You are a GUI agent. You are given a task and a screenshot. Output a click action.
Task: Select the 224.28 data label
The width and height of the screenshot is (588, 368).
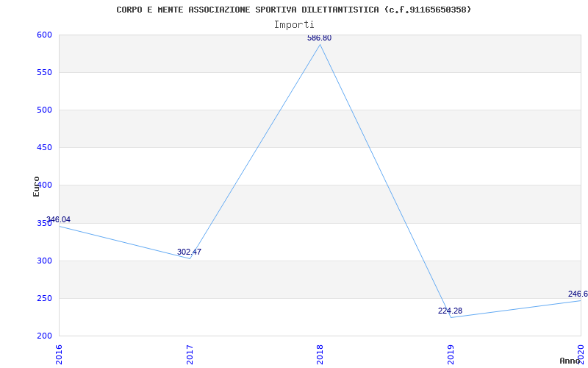[450, 311]
